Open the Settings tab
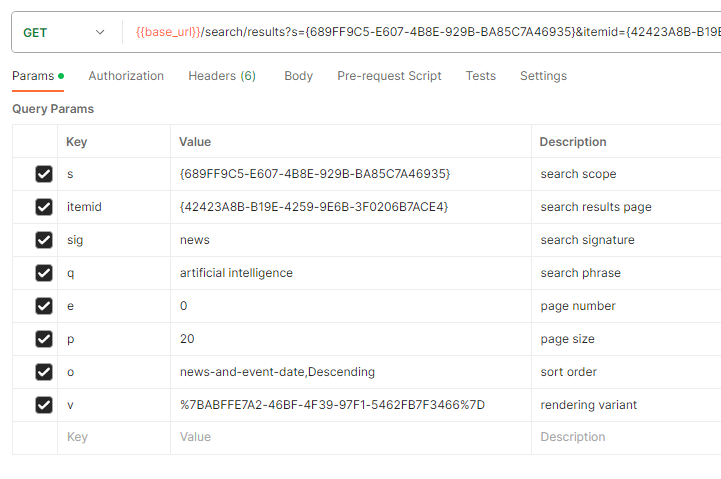This screenshot has width=721, height=479. pyautogui.click(x=543, y=76)
